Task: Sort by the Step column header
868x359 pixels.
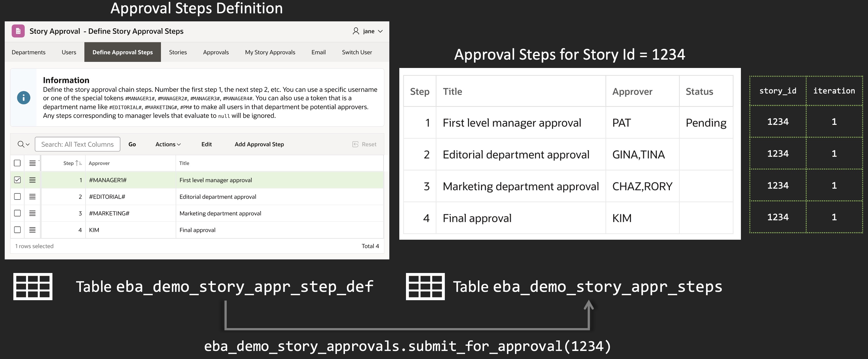Action: 68,163
